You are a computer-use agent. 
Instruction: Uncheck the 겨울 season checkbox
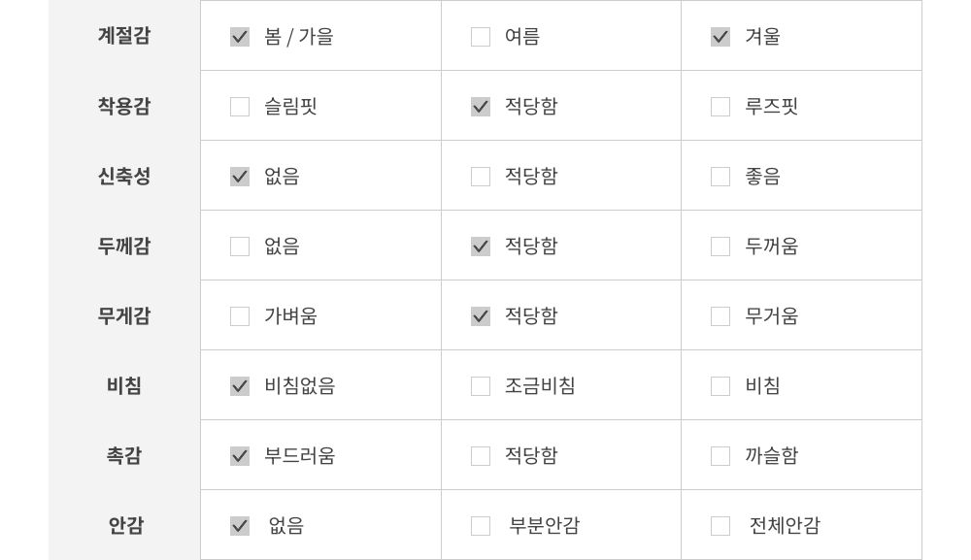[720, 37]
